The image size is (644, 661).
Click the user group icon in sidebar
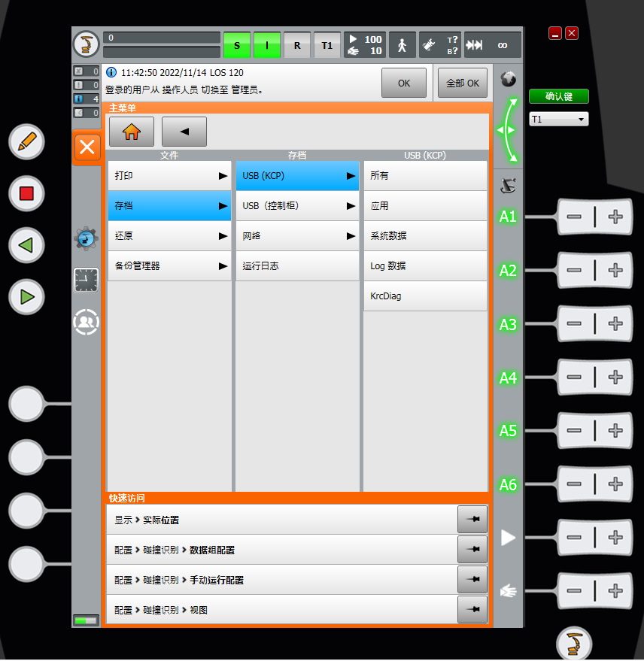(87, 322)
